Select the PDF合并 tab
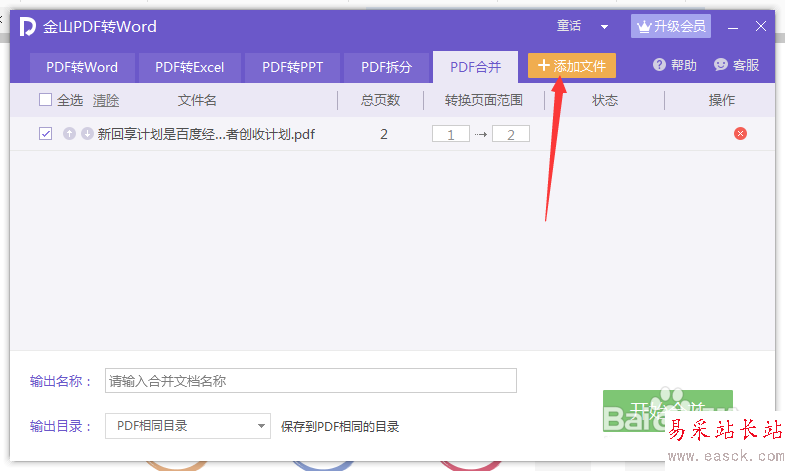The image size is (785, 471). 475,68
